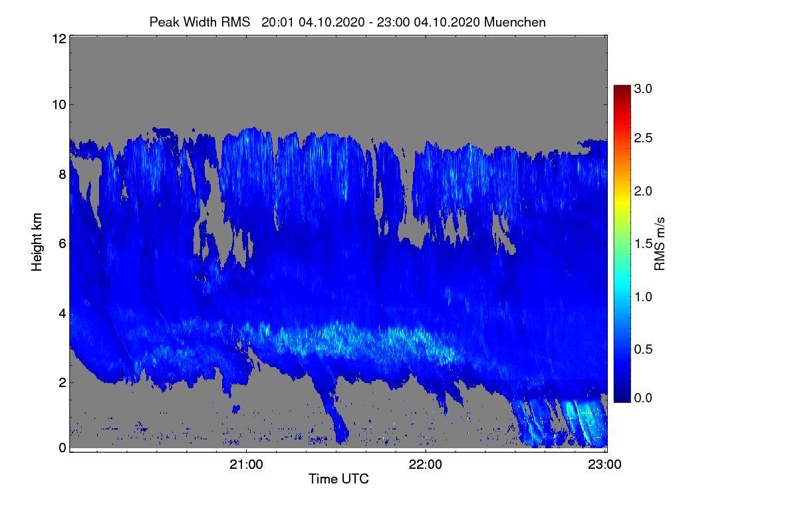
Task: Click the plot title 'Peak Width RMS'
Action: [200, 22]
